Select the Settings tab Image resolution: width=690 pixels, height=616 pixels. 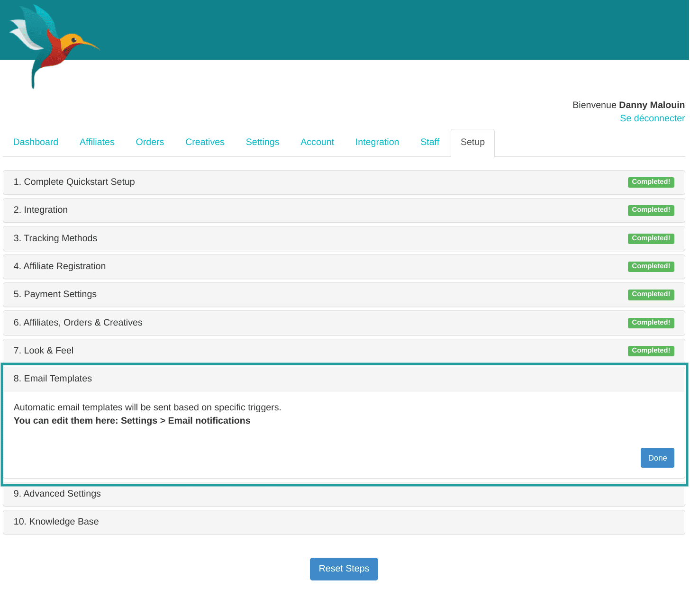pyautogui.click(x=262, y=142)
